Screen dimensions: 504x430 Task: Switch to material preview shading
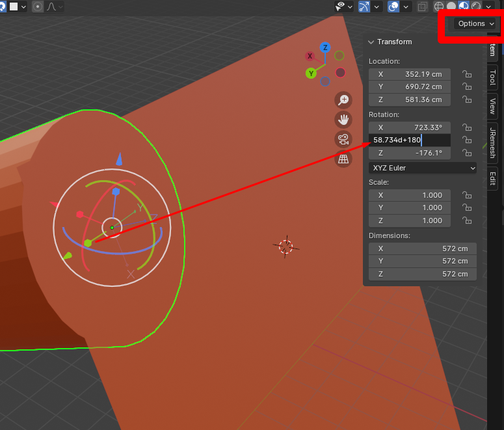click(464, 6)
